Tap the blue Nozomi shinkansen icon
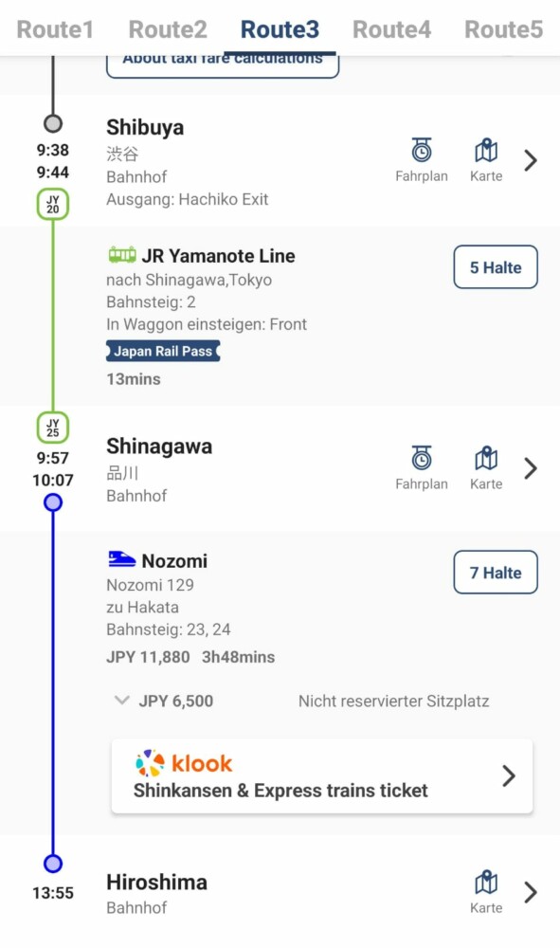560x948 pixels. [121, 559]
